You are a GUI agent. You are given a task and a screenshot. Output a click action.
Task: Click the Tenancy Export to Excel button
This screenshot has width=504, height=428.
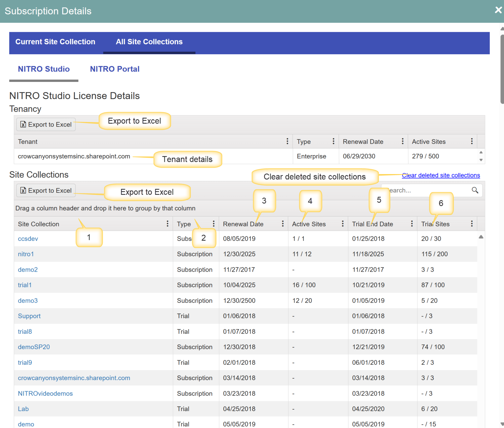click(46, 124)
